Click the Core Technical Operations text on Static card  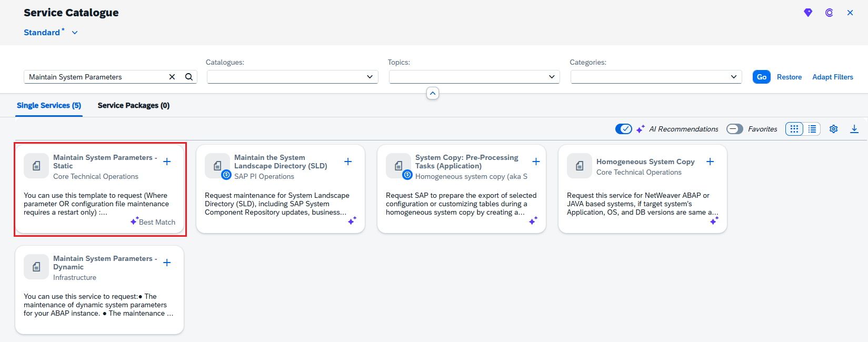[96, 177]
